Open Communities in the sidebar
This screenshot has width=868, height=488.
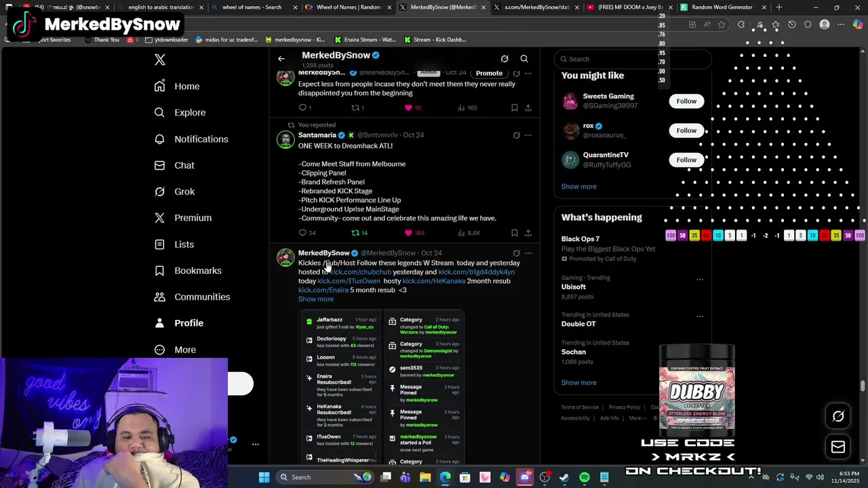tap(192, 297)
